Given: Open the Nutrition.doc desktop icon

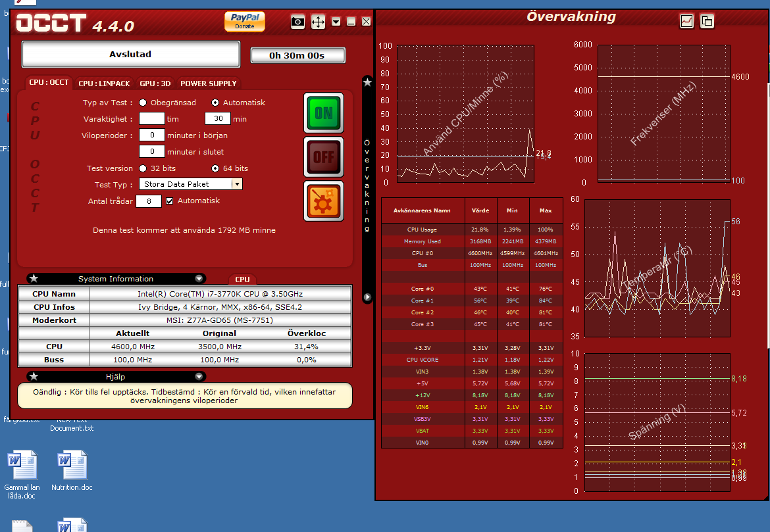Looking at the screenshot, I should (x=72, y=470).
